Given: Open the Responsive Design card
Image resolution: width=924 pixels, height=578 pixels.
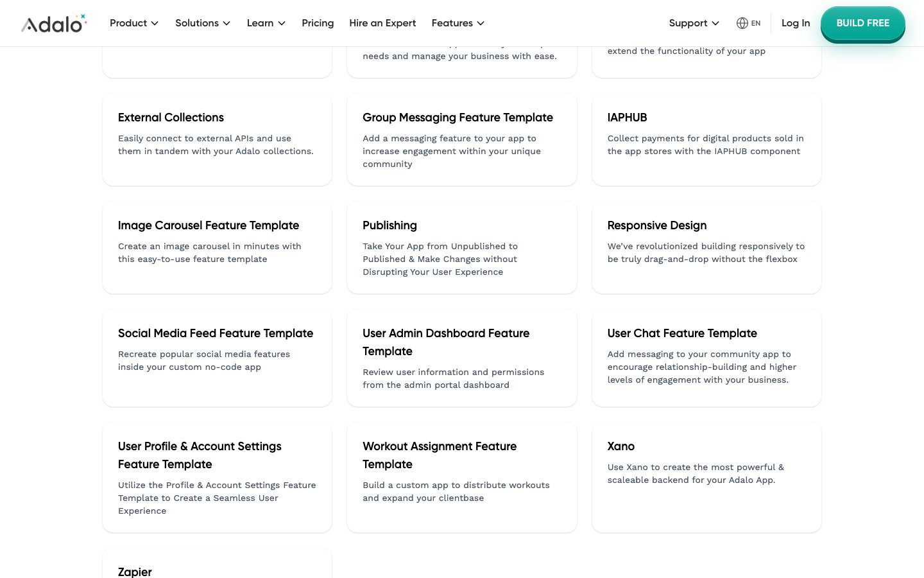Looking at the screenshot, I should point(706,247).
